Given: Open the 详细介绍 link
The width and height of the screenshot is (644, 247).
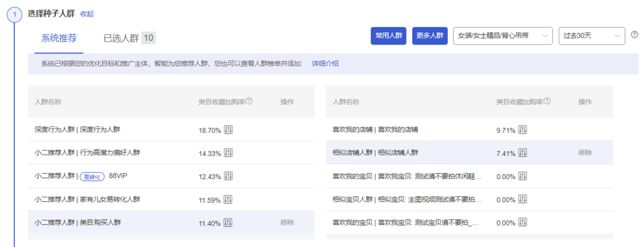Looking at the screenshot, I should point(326,64).
